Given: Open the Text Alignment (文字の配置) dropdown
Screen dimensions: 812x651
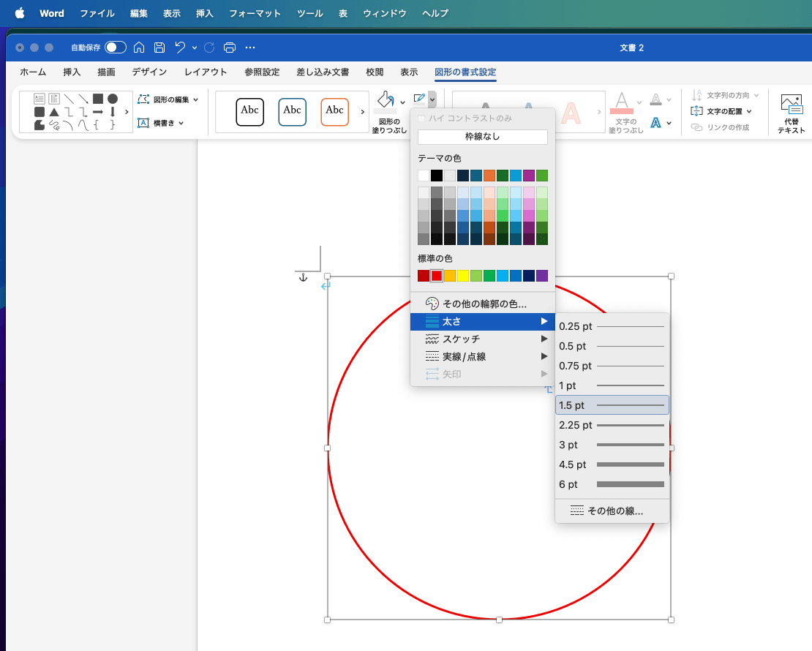Looking at the screenshot, I should point(721,111).
